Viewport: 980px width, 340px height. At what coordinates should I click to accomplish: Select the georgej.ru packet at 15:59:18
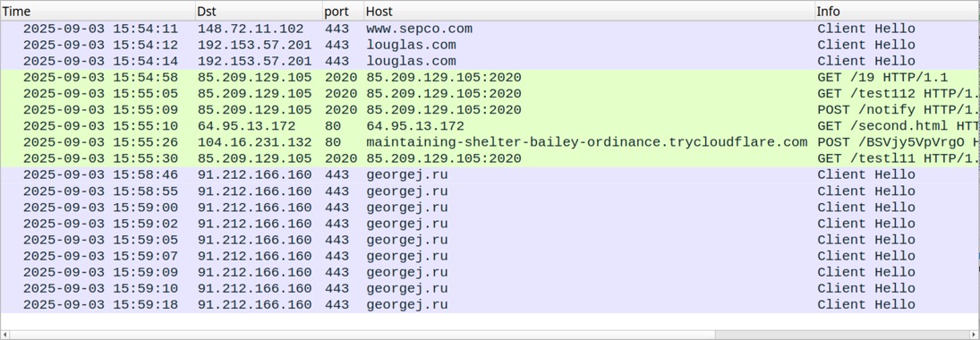(x=490, y=305)
